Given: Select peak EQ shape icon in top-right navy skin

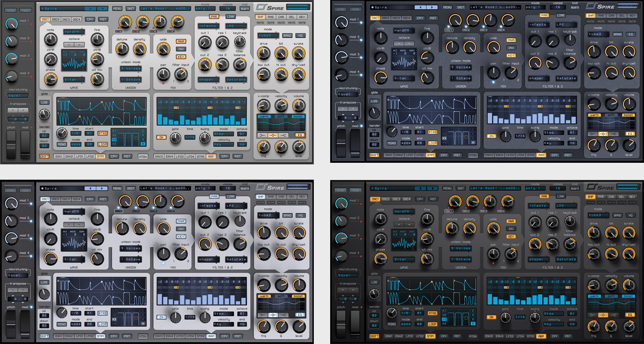Looking at the screenshot, I should pos(603,134).
